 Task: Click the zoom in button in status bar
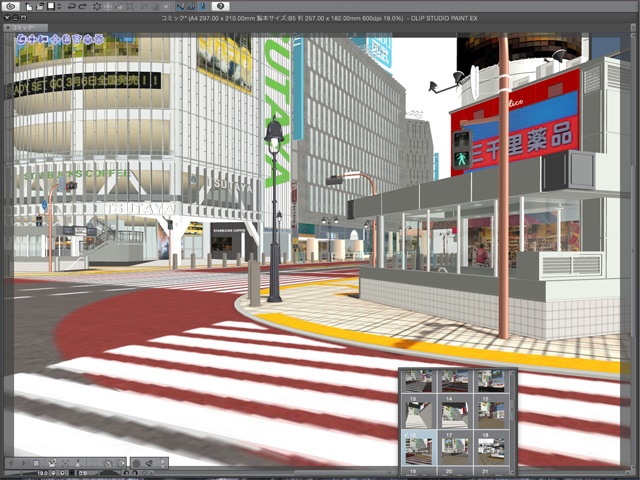(62, 473)
